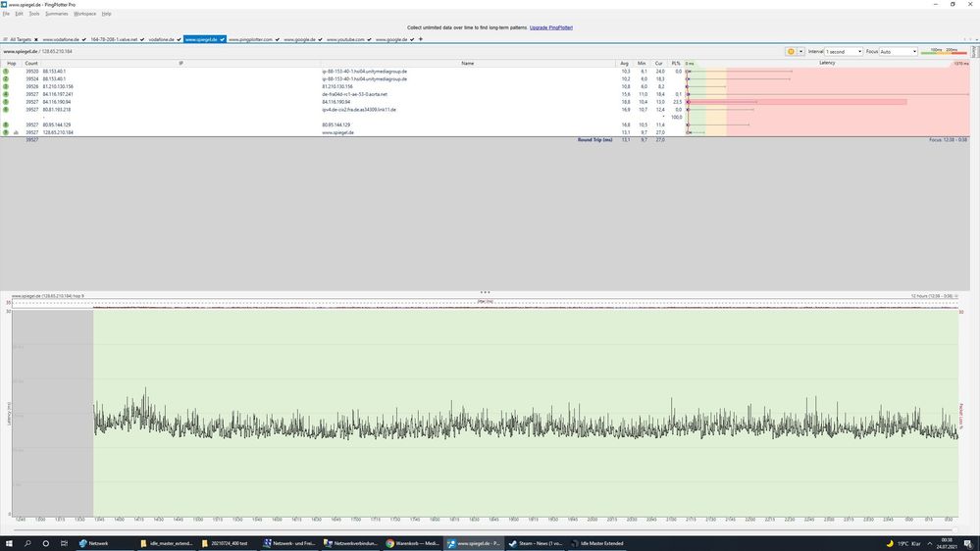Open the Summaries menu
The height and width of the screenshot is (551, 980).
tap(57, 14)
